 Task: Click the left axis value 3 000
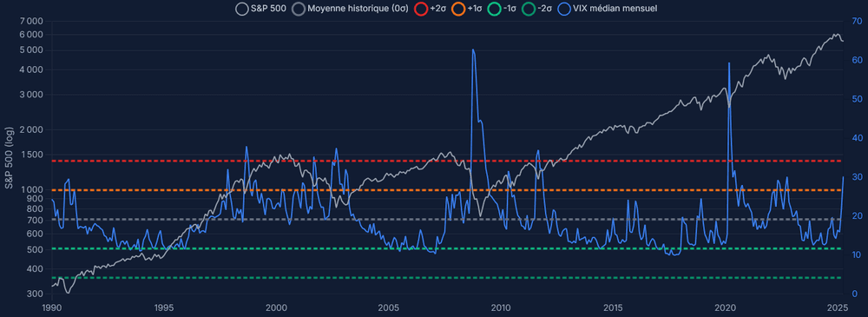coord(31,95)
